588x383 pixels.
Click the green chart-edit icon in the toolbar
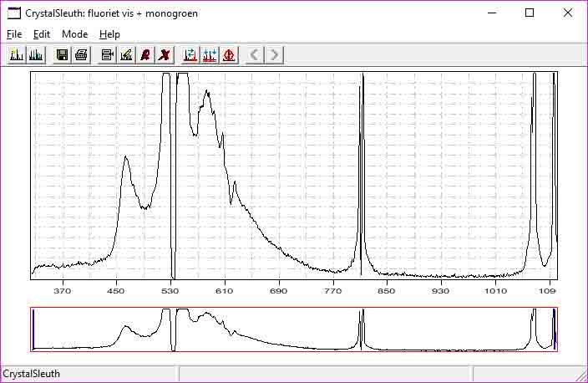(x=126, y=55)
